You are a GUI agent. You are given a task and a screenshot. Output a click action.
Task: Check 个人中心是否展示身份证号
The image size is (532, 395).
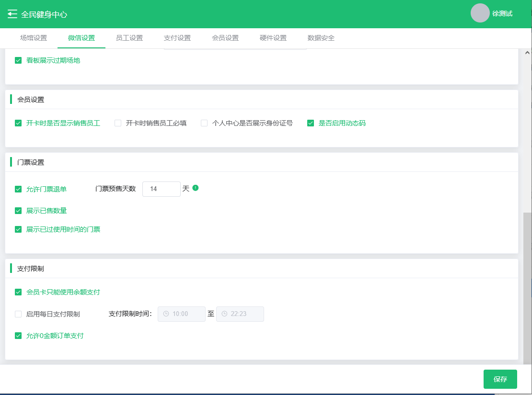(x=204, y=123)
